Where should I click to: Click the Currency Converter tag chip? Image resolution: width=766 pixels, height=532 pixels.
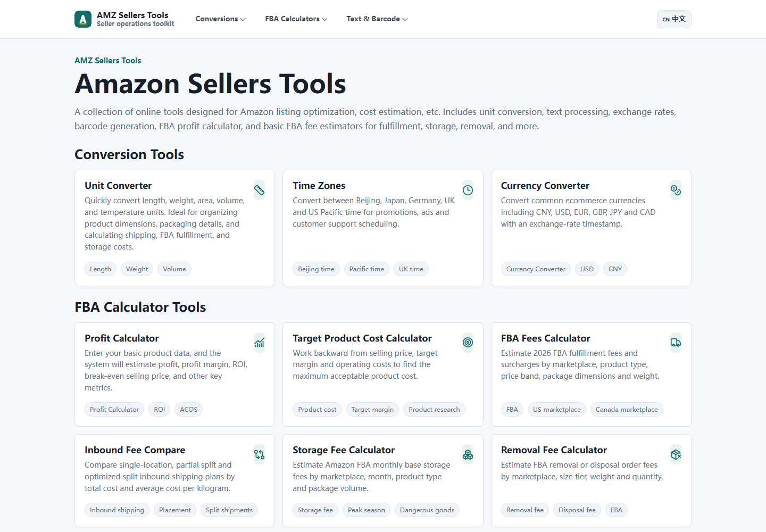coord(536,269)
